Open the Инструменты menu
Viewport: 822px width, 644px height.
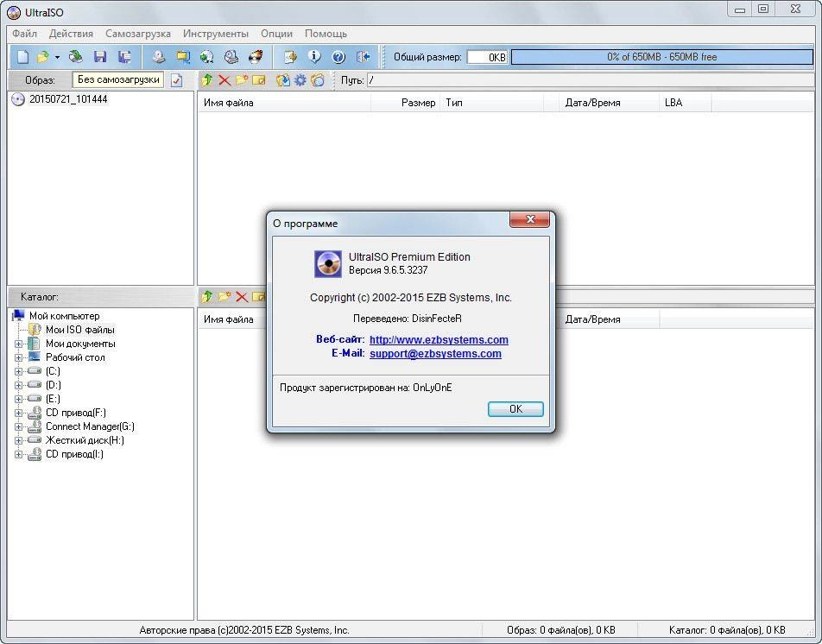[x=216, y=34]
